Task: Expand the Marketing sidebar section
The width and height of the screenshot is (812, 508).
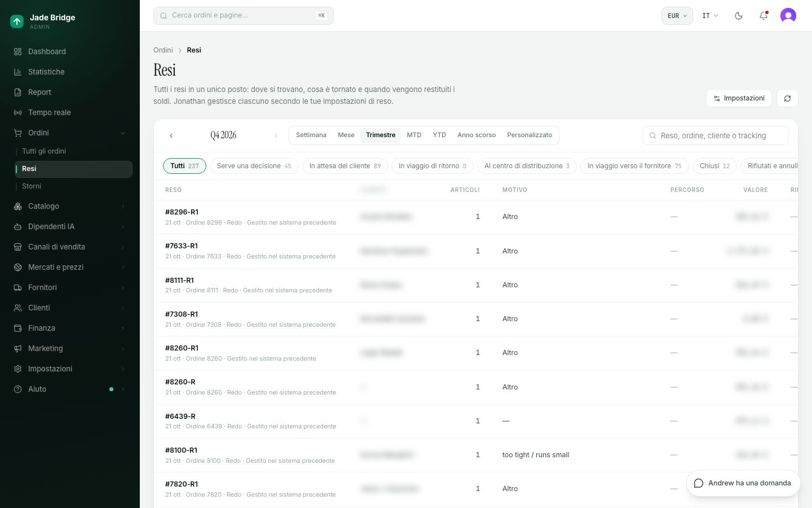Action: point(70,348)
